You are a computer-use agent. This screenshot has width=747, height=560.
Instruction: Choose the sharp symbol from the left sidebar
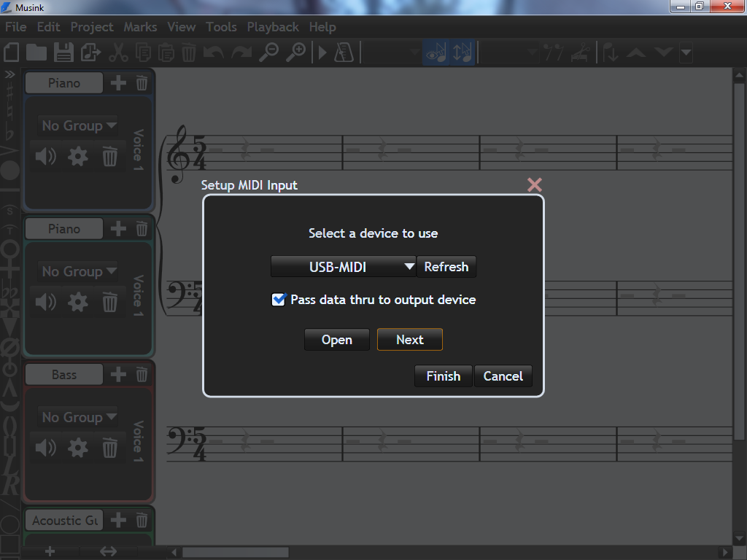pos(9,91)
